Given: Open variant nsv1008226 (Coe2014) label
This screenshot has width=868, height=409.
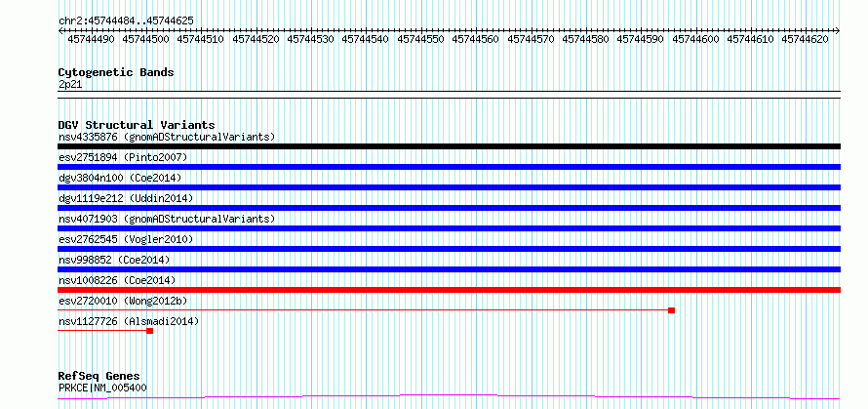Looking at the screenshot, I should [x=117, y=280].
